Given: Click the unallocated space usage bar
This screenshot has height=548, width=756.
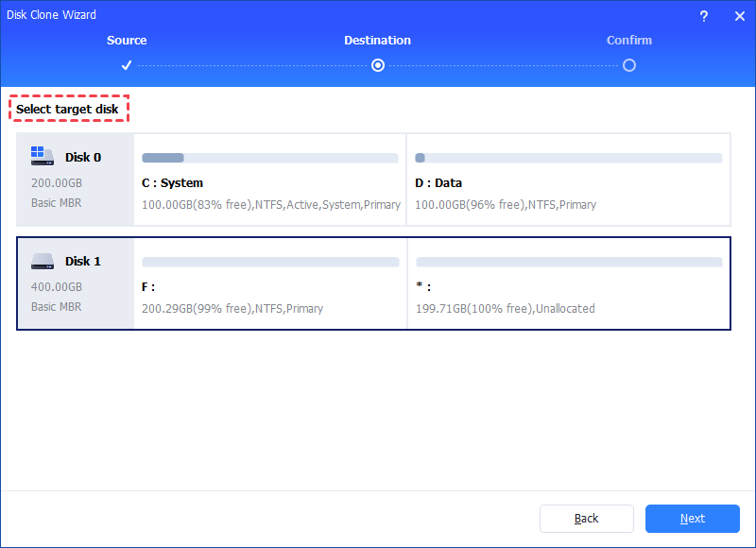Looking at the screenshot, I should (569, 262).
